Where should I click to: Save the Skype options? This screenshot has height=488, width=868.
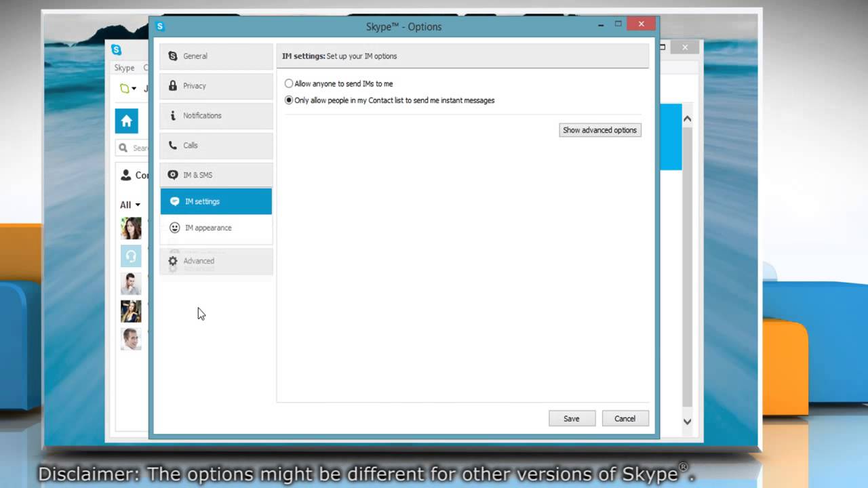point(572,418)
